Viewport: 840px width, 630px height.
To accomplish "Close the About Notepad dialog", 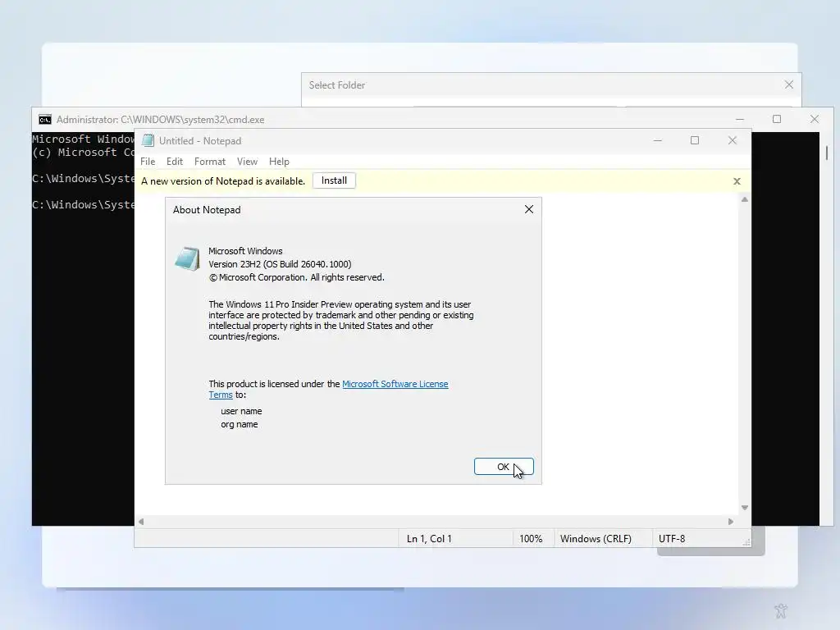I will click(529, 209).
